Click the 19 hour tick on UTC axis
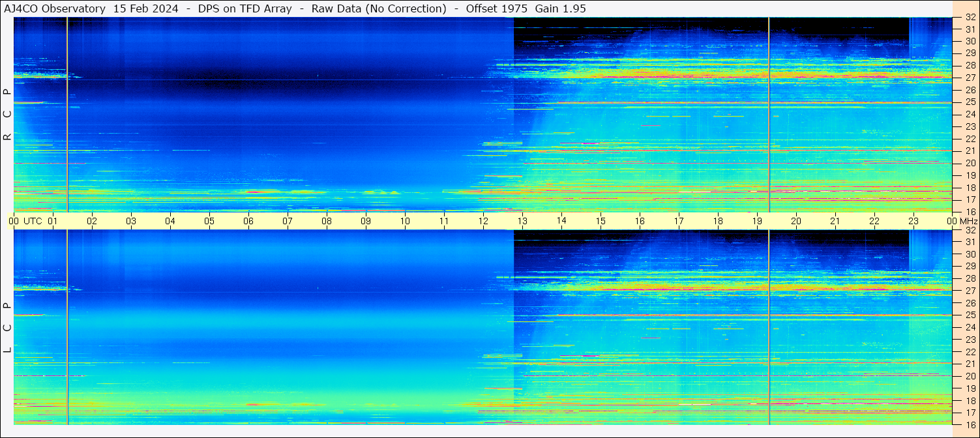The height and width of the screenshot is (438, 980). (x=757, y=221)
